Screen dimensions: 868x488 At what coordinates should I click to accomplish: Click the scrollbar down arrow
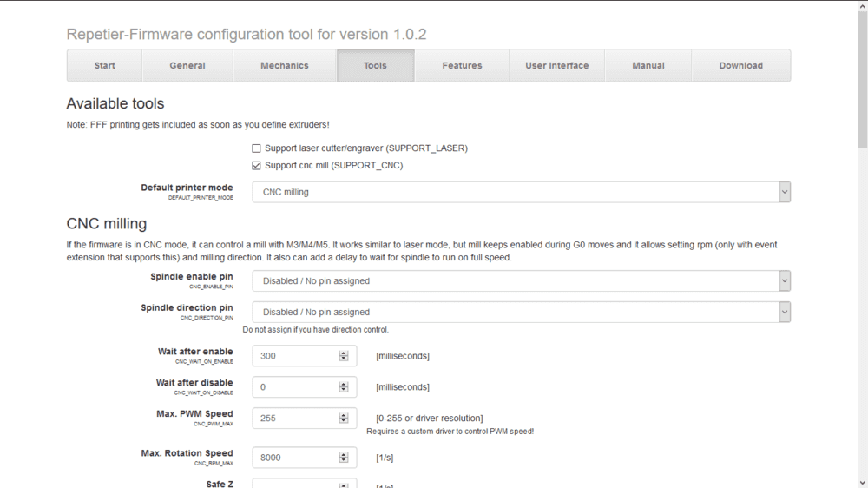(862, 482)
